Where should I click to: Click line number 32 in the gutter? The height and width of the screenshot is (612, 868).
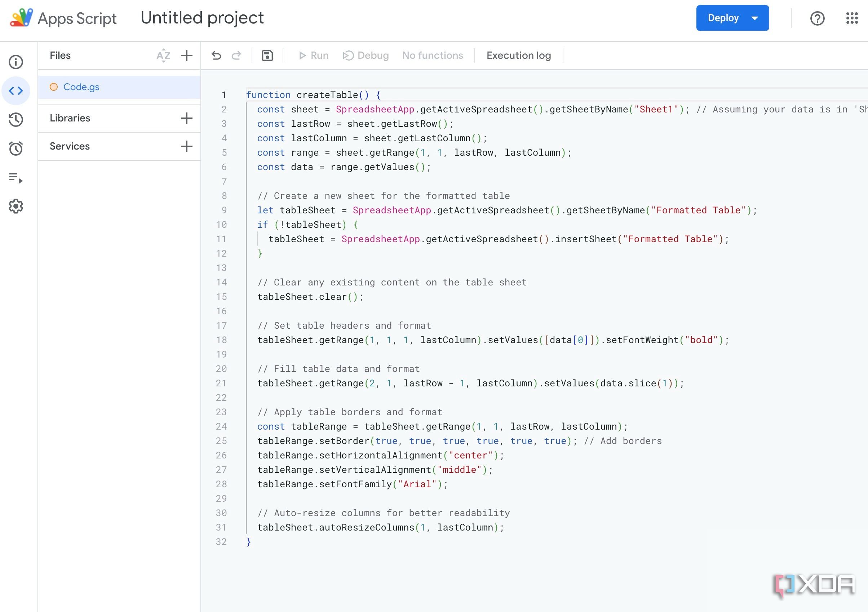[222, 542]
